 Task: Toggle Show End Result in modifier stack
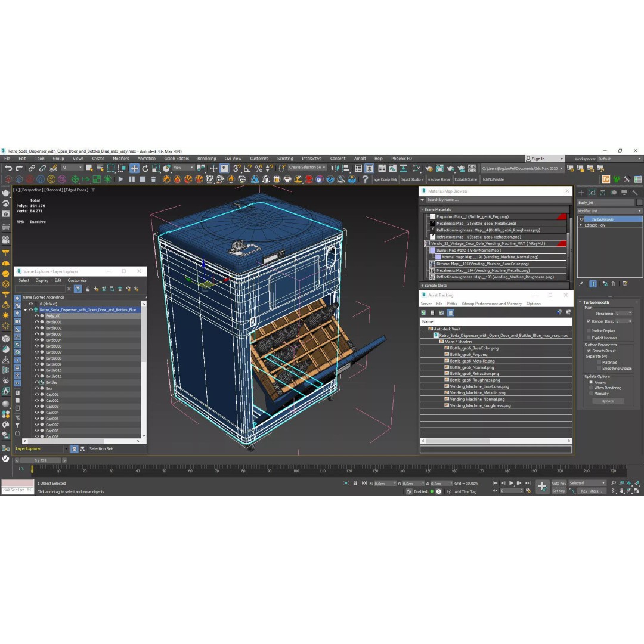click(x=593, y=284)
